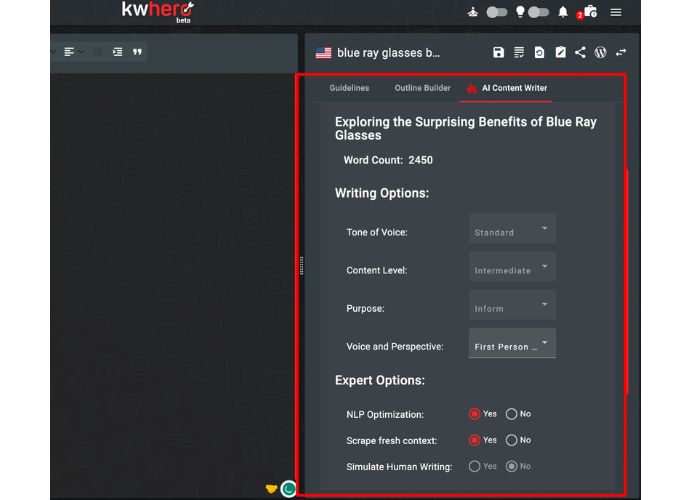Open the briefcase icon with red badge
Screen dimensions: 700x500
point(590,12)
